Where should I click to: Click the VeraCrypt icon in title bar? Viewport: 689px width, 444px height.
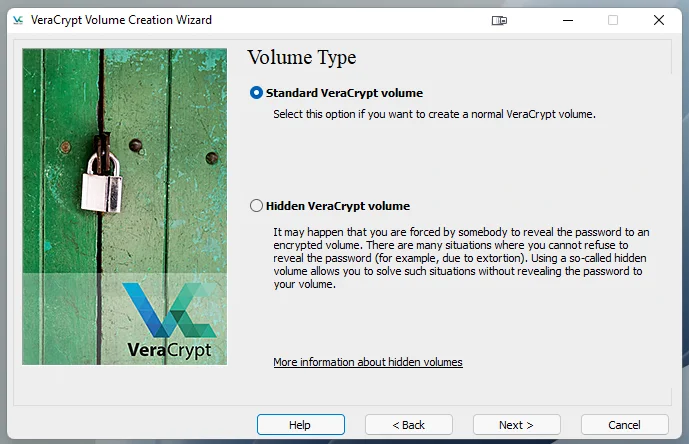click(x=18, y=20)
